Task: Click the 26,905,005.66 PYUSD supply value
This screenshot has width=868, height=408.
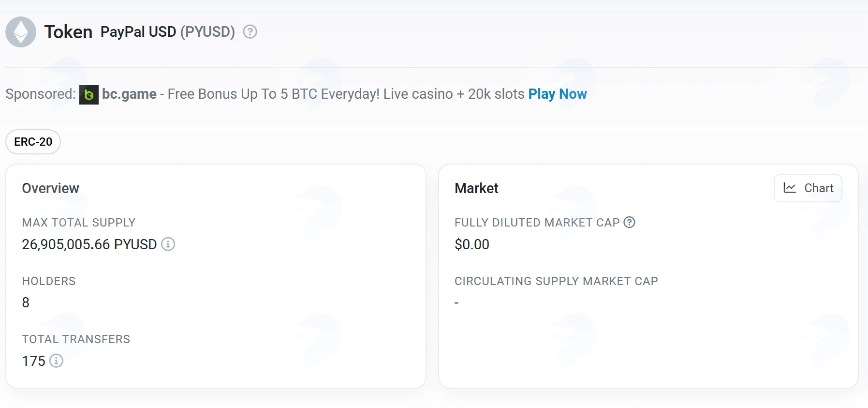Action: 89,244
